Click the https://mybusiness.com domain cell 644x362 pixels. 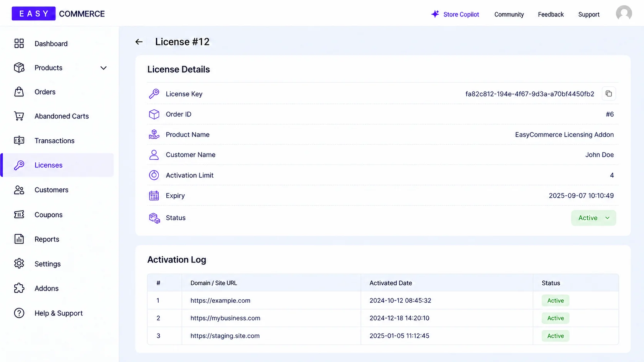click(x=225, y=318)
